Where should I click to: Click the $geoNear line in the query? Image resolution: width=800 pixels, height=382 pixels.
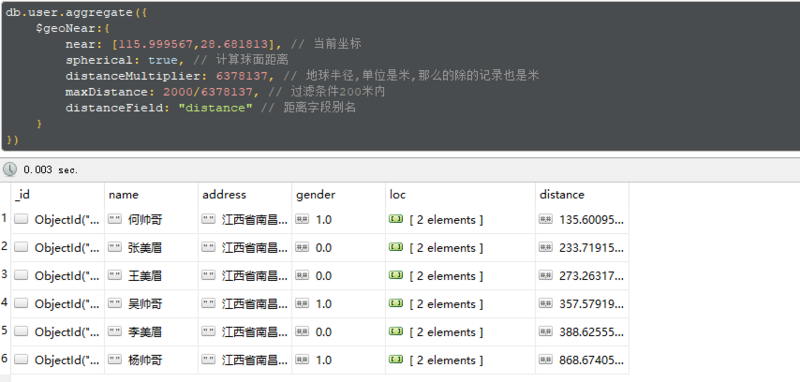(x=73, y=28)
